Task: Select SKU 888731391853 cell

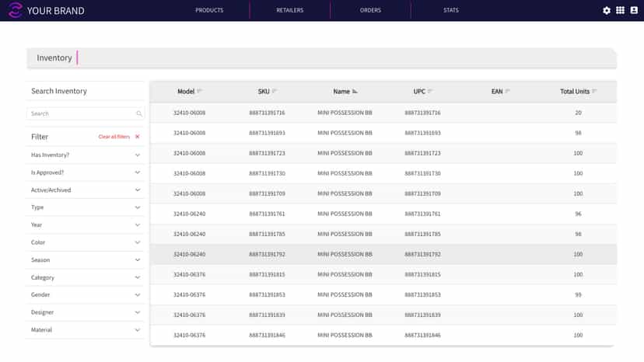Action: [267, 294]
